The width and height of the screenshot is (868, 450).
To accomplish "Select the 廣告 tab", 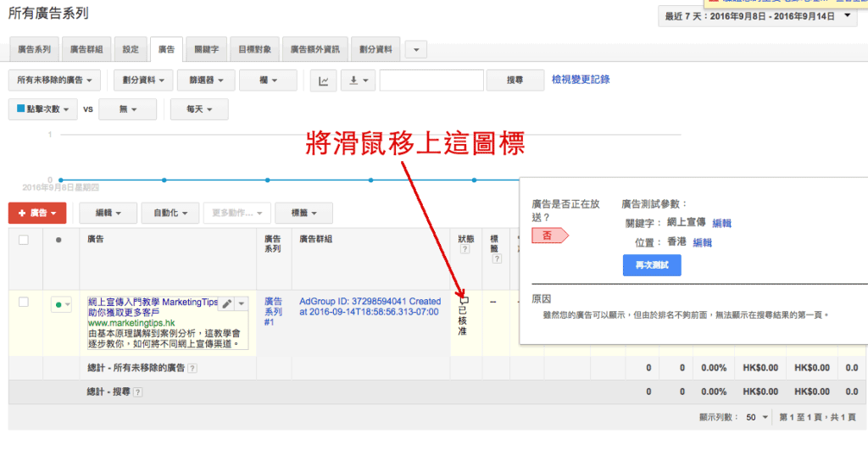I will [166, 49].
